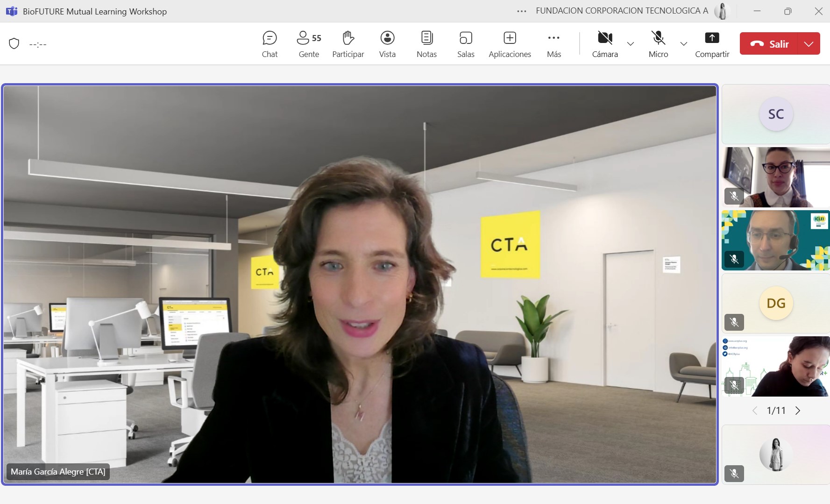The image size is (830, 504).
Task: Click the FUNDACION CORPORACION TECNOLOGICA A label
Action: 622,11
